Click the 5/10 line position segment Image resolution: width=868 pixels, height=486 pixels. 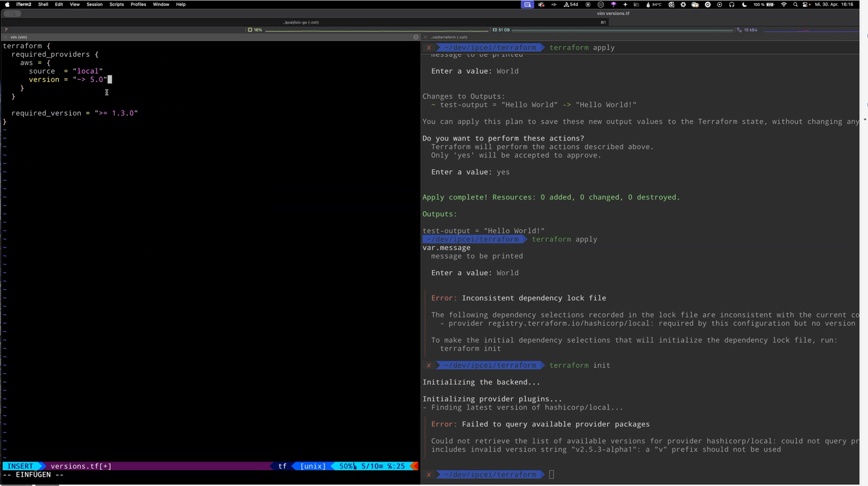[372, 466]
